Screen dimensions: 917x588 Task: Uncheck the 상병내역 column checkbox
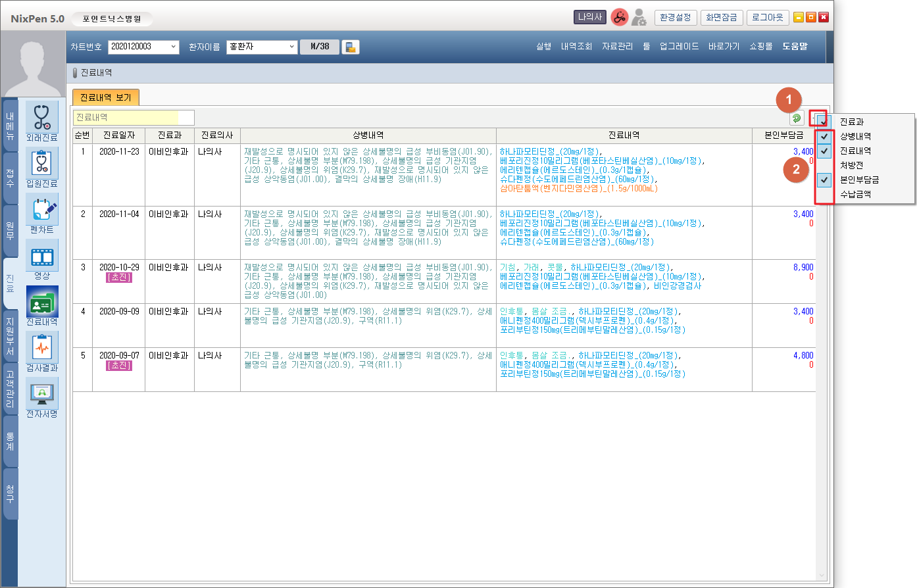(824, 137)
